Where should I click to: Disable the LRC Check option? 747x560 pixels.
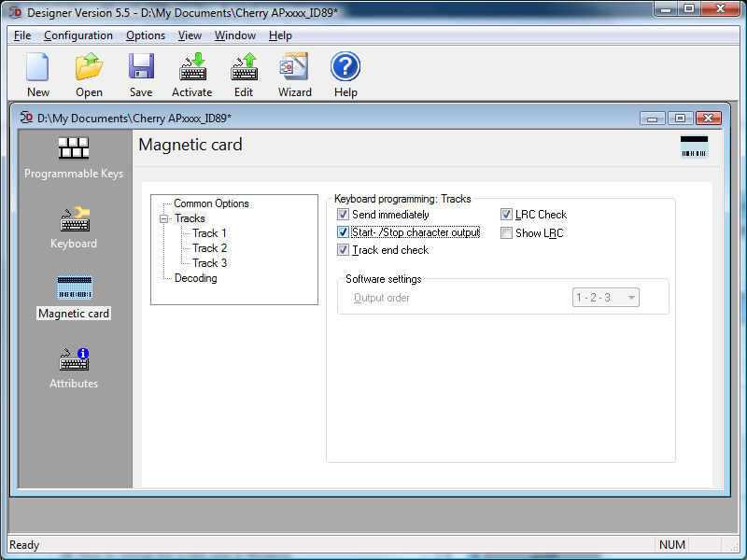point(506,215)
